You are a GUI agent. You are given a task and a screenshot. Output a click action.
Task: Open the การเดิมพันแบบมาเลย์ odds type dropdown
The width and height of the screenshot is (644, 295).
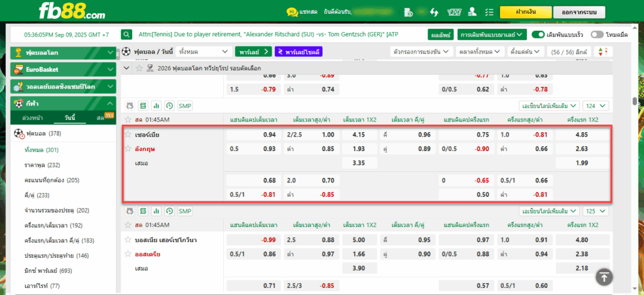[x=492, y=34]
